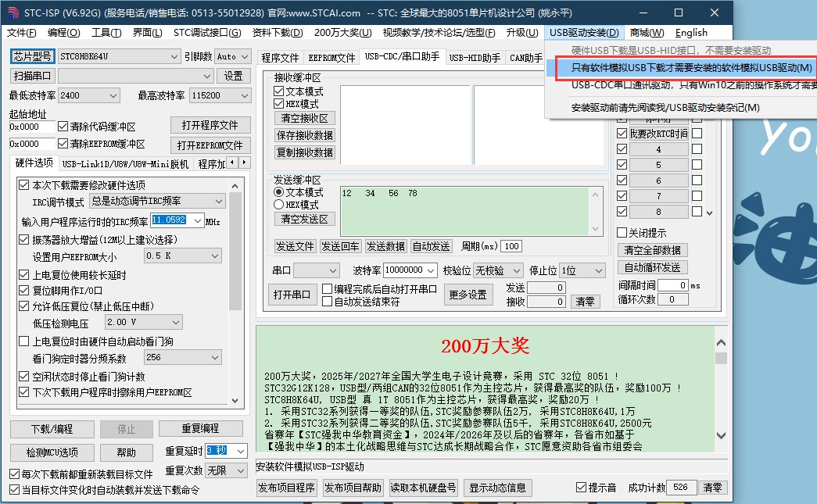This screenshot has width=817, height=504.
Task: Click the tab scroll right arrow beside 程序加
Action: [x=244, y=163]
